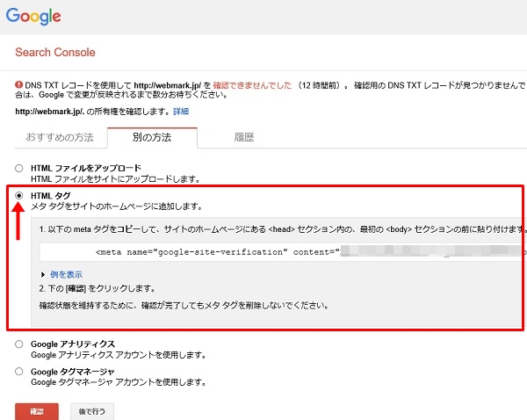This screenshot has width=527, height=420.
Task: Select the Google アナリティクス radio option
Action: (x=18, y=344)
